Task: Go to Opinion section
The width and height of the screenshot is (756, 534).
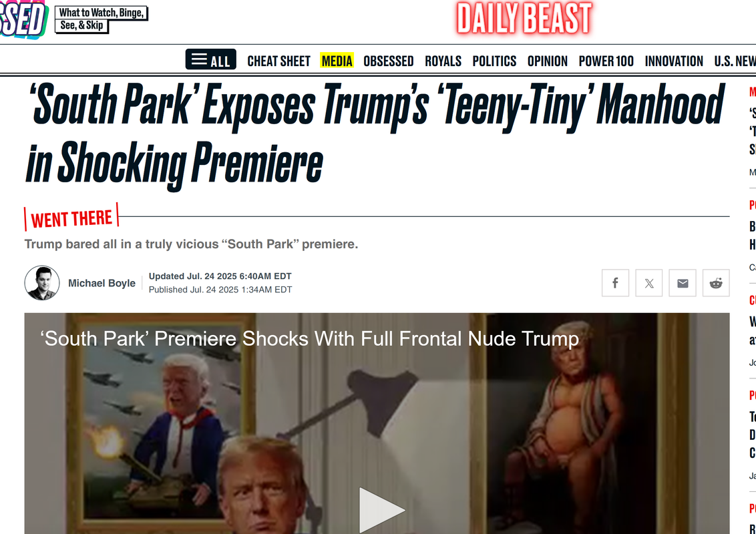Action: (547, 61)
